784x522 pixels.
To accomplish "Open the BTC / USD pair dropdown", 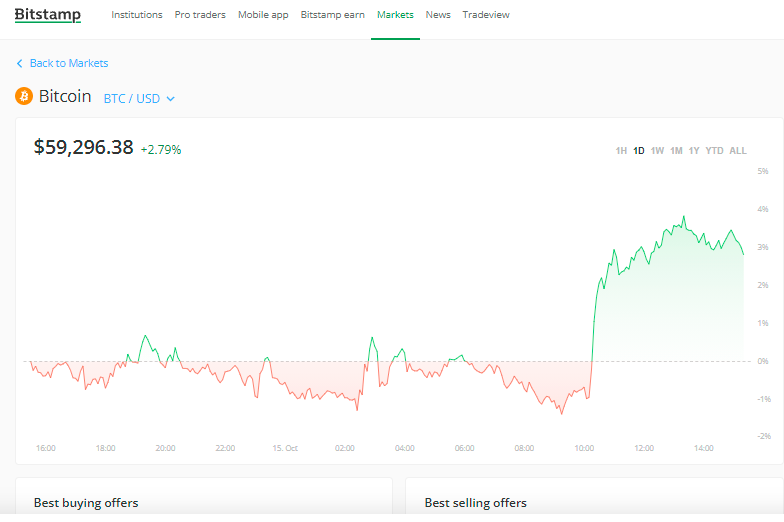I will pyautogui.click(x=139, y=98).
